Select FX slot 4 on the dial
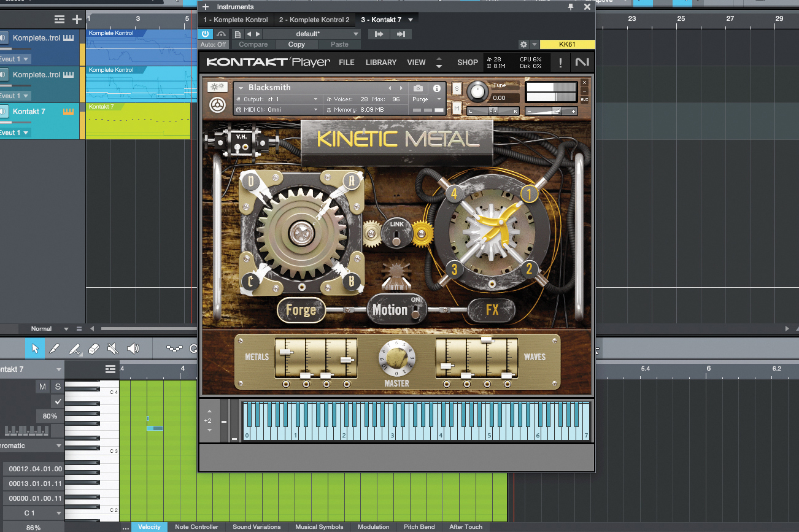Viewport: 799px width, 532px height. click(454, 195)
